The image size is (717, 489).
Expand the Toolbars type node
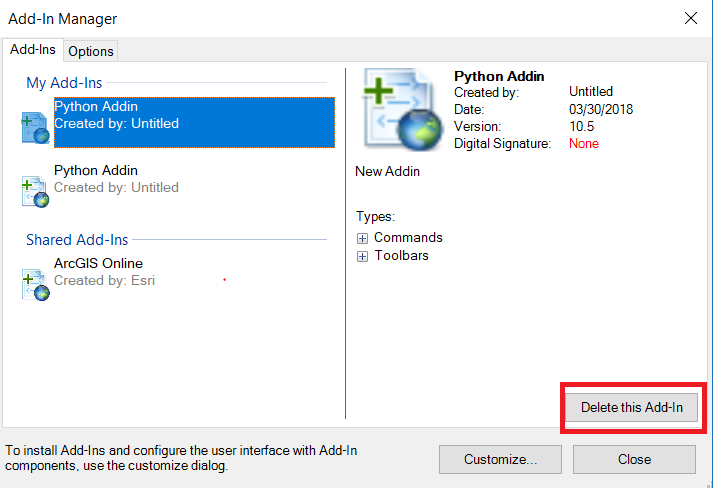[362, 256]
